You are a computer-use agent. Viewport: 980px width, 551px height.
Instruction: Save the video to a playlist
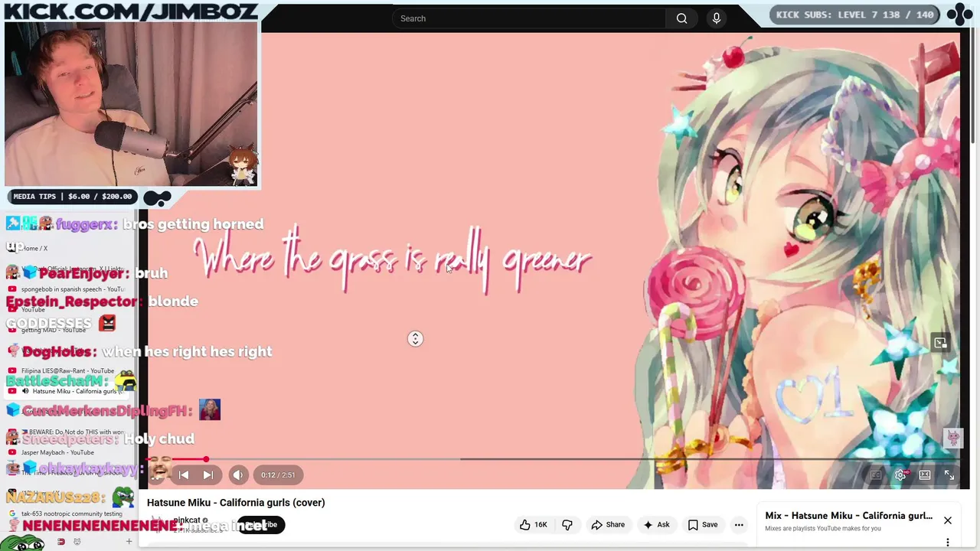pyautogui.click(x=703, y=525)
